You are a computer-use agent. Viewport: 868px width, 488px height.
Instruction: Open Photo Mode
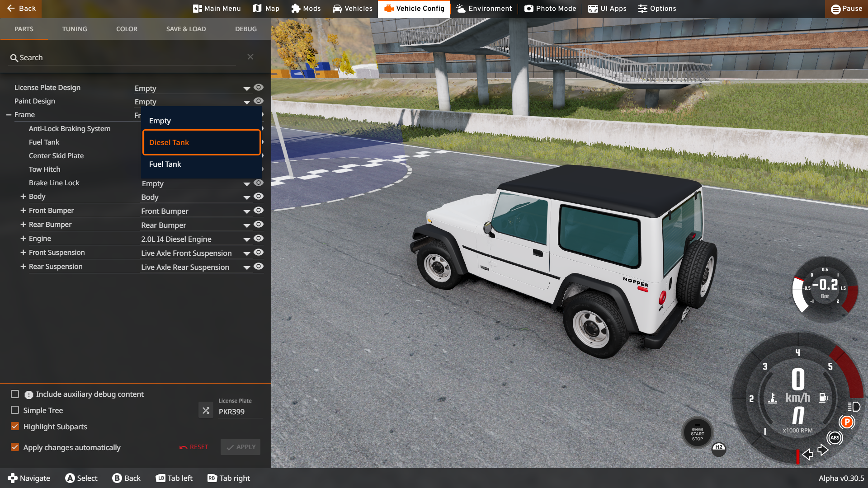point(550,9)
